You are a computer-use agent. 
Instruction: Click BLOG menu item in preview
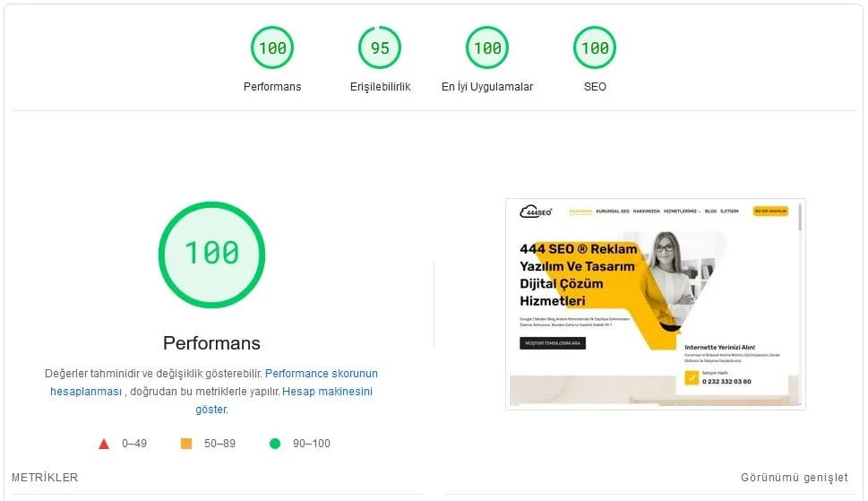[x=710, y=212]
